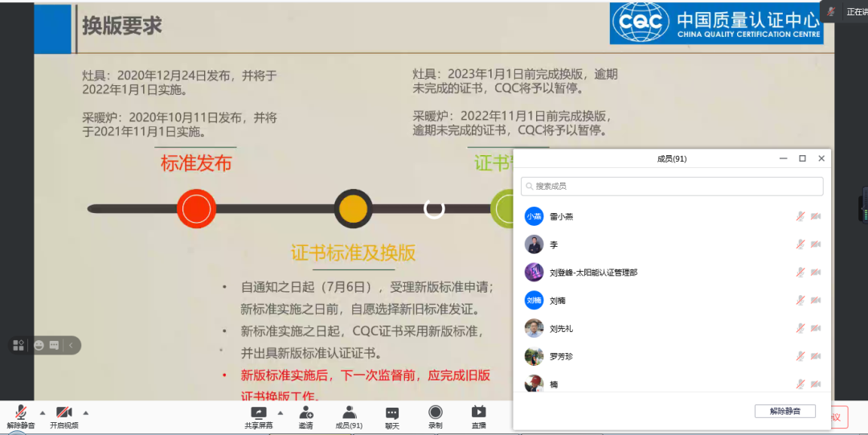Click speaking indicator microphone icon at top right
Viewport: 868px width, 435px height.
pyautogui.click(x=831, y=11)
